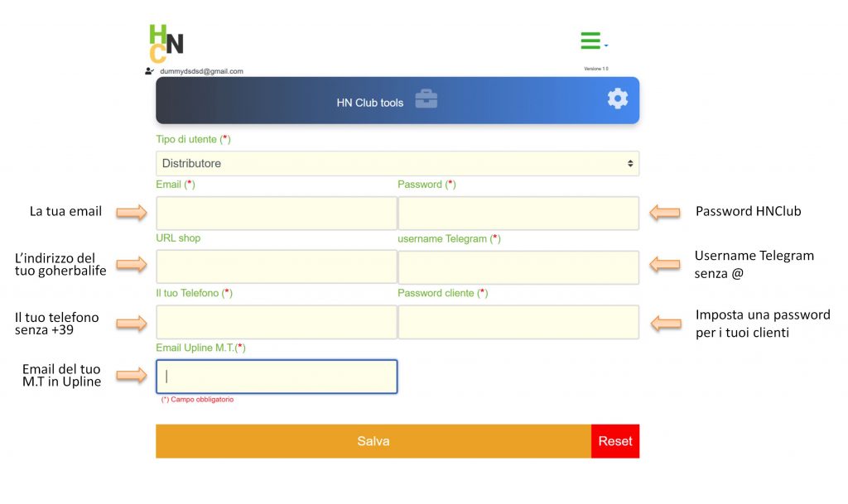
Task: Click the HNC logo
Action: [x=166, y=43]
